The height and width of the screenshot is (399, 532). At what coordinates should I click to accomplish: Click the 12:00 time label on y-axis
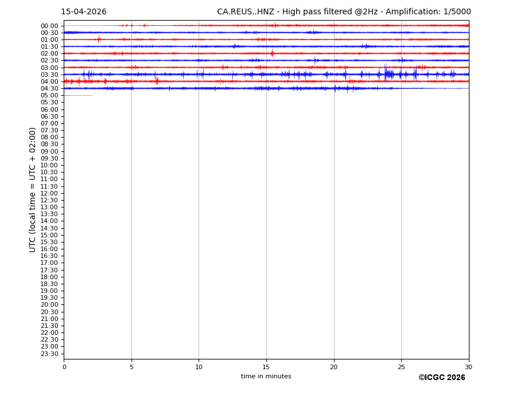coord(49,193)
